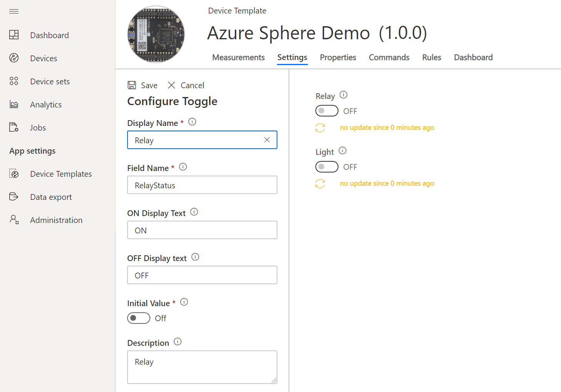Clear the Display Name field with X
Screen dimensions: 561x392
click(x=267, y=140)
